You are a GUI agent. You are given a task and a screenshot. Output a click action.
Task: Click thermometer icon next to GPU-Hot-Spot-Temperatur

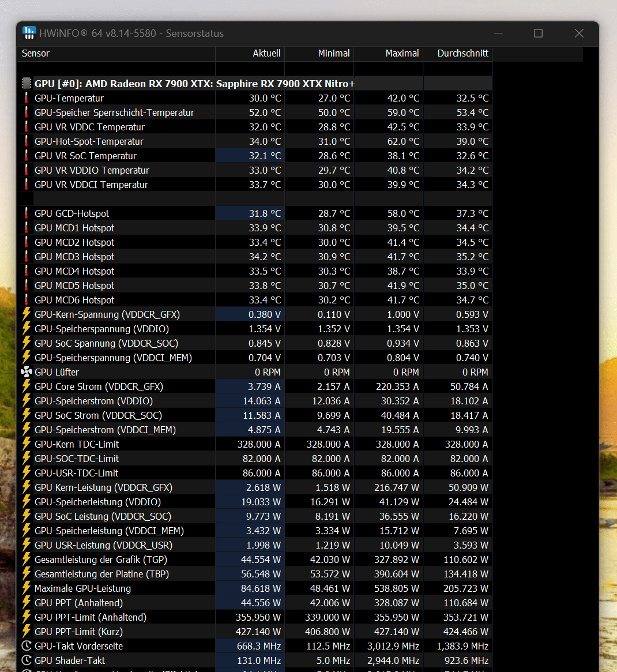point(27,141)
